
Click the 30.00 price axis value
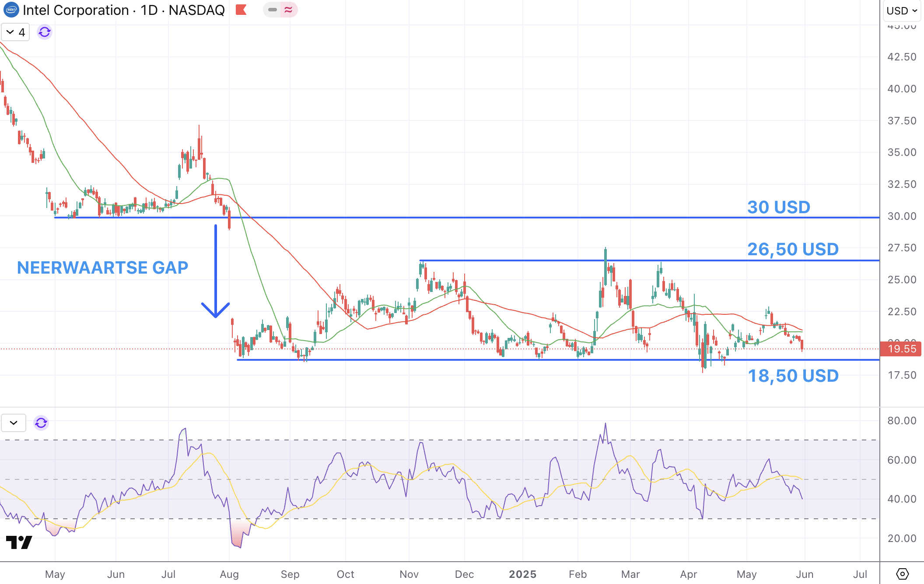902,216
